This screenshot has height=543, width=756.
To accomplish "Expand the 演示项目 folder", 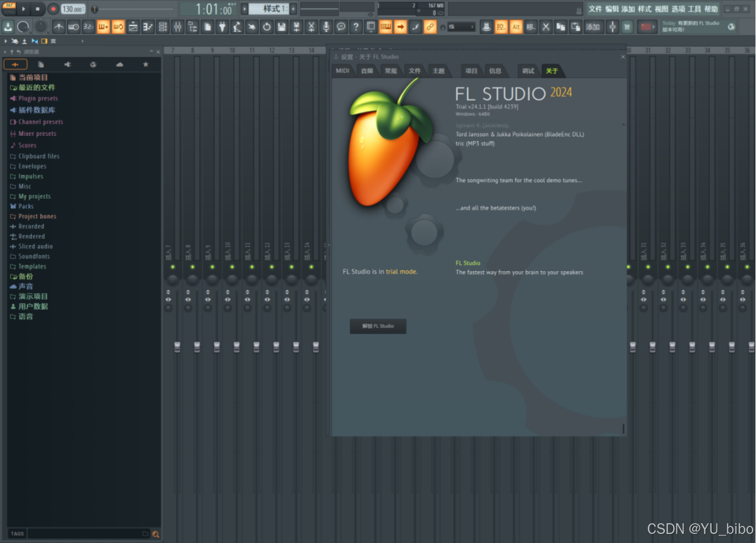I will pos(29,296).
